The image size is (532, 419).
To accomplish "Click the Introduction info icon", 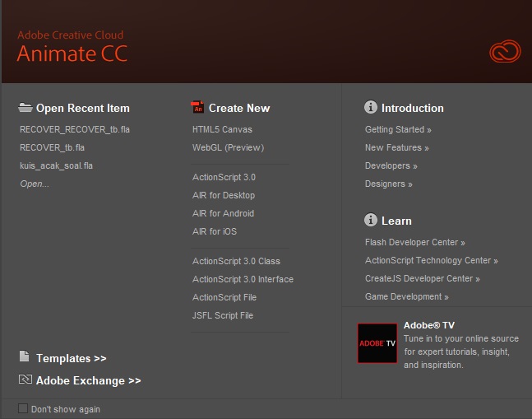I will pos(371,107).
